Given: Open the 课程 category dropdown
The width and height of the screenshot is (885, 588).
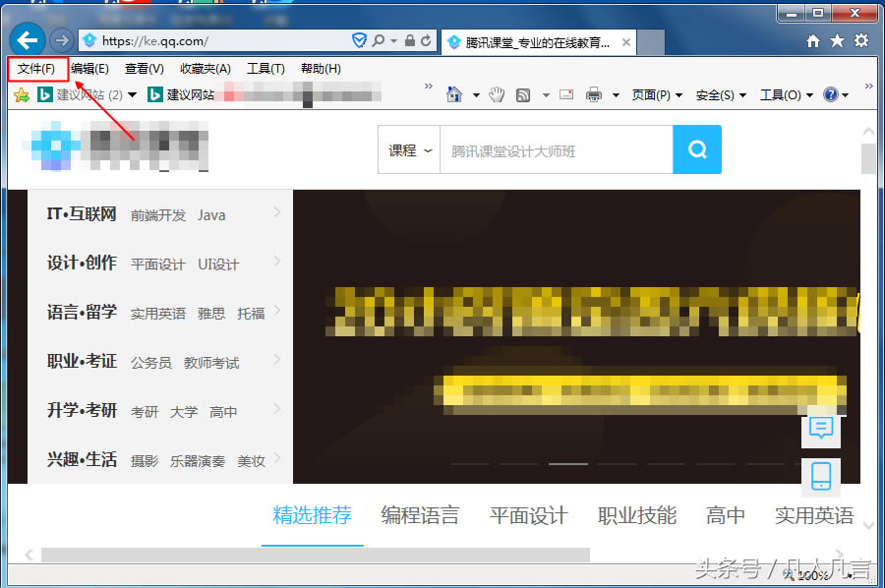Looking at the screenshot, I should coord(408,149).
